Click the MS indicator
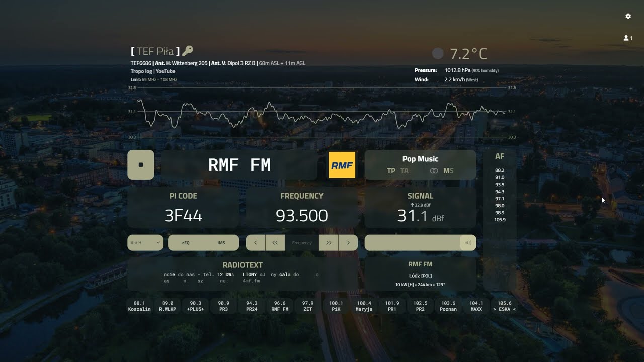 tap(448, 171)
